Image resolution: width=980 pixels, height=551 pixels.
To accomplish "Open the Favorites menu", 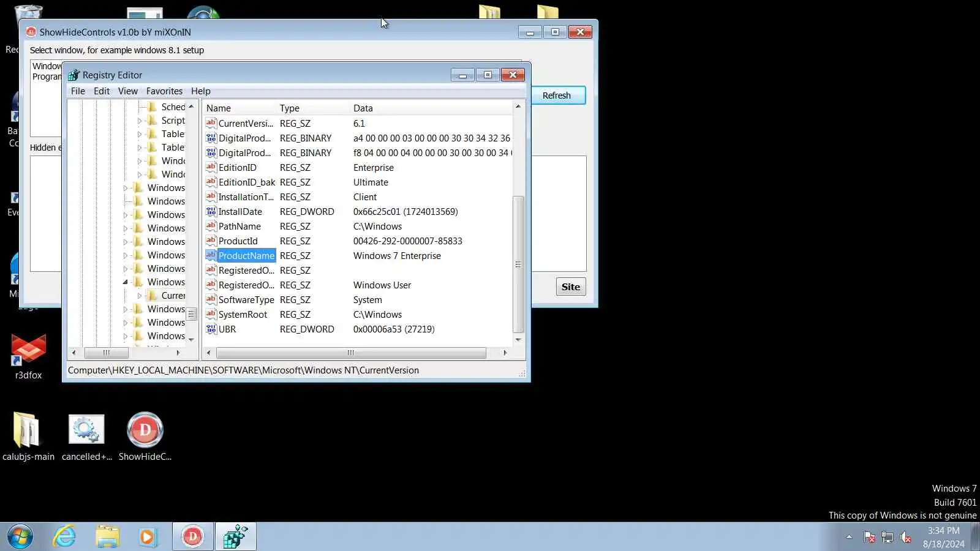I will click(164, 91).
